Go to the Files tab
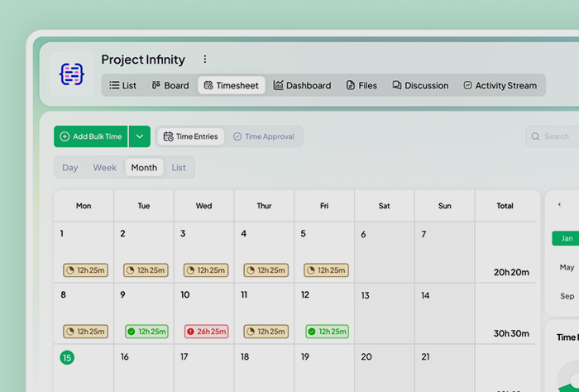Viewport: 579px width, 392px height. pos(361,85)
